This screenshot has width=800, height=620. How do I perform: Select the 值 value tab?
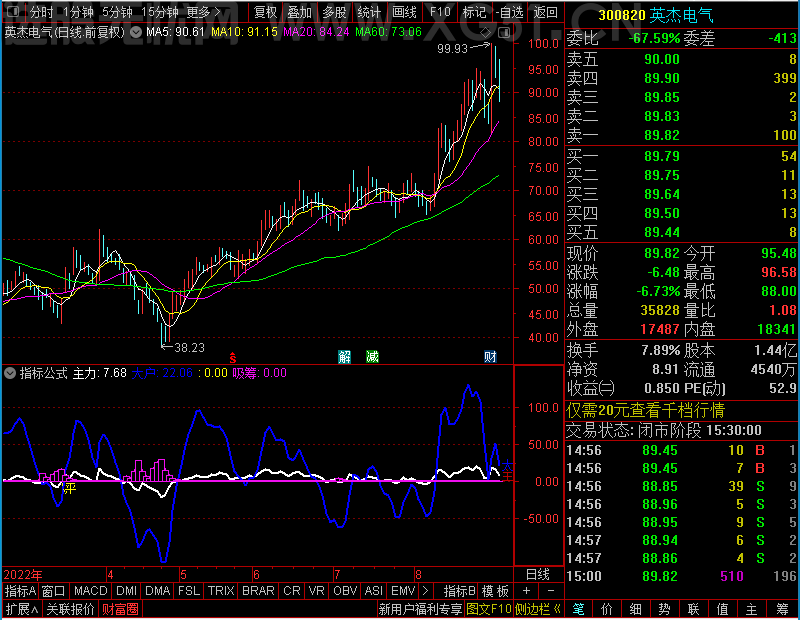722,609
